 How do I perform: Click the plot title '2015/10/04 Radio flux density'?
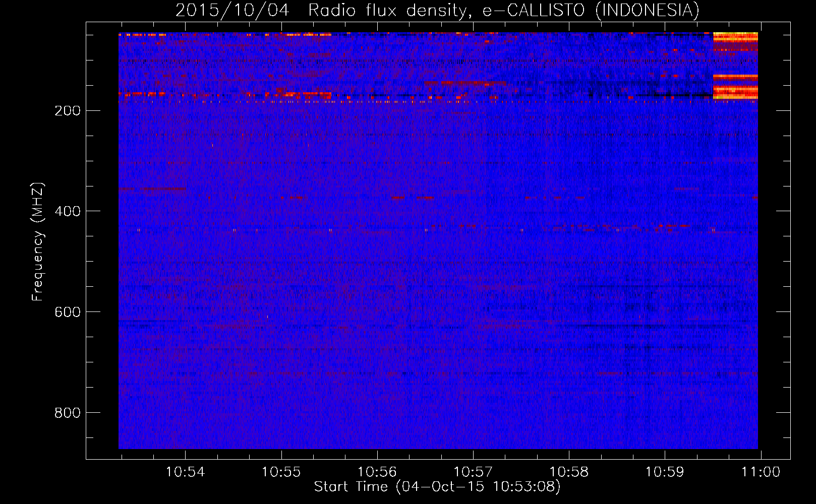click(x=321, y=10)
